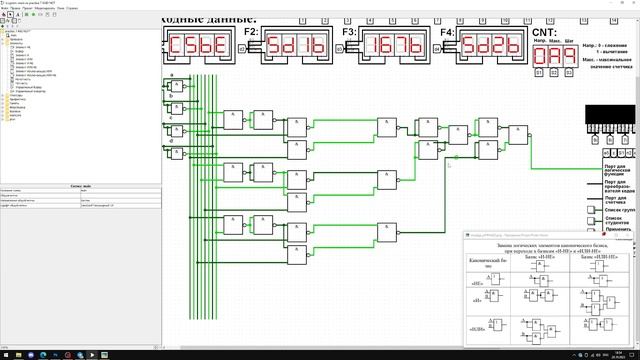
Task: Select the Edit arrow tool
Action: [x=11, y=14]
